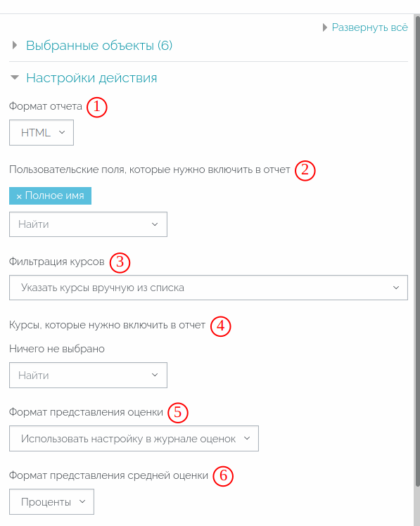
Task: Remove the "Полное имя" tag via x
Action: [x=19, y=196]
